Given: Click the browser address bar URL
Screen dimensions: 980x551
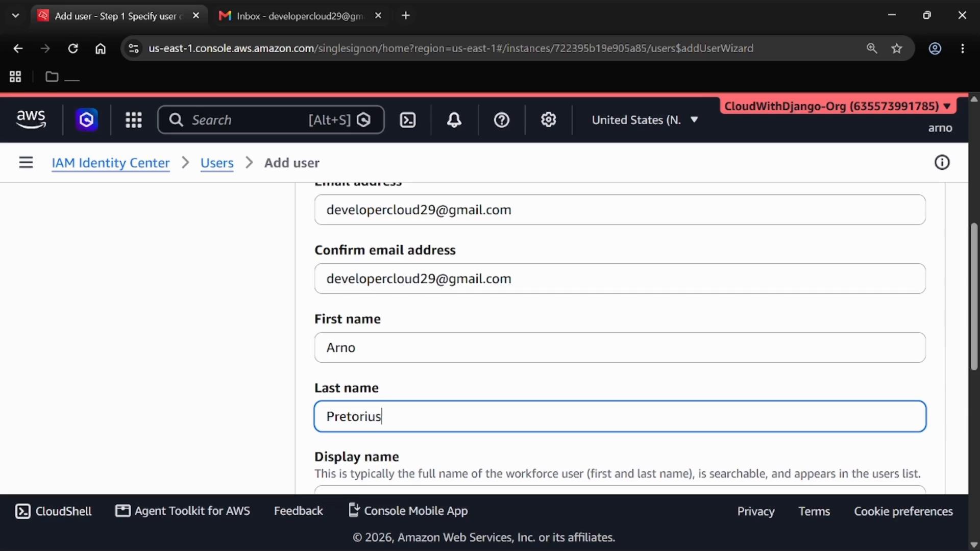Looking at the screenshot, I should 451,48.
